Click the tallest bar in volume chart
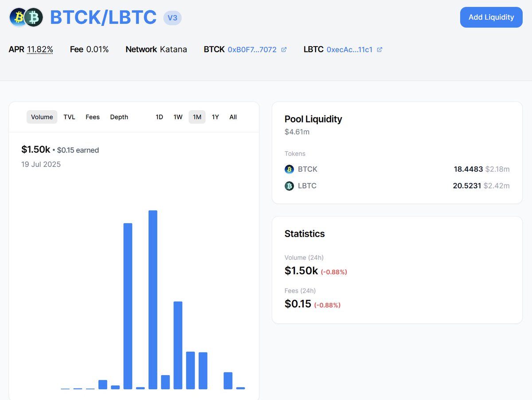This screenshot has height=400, width=532. point(153,300)
